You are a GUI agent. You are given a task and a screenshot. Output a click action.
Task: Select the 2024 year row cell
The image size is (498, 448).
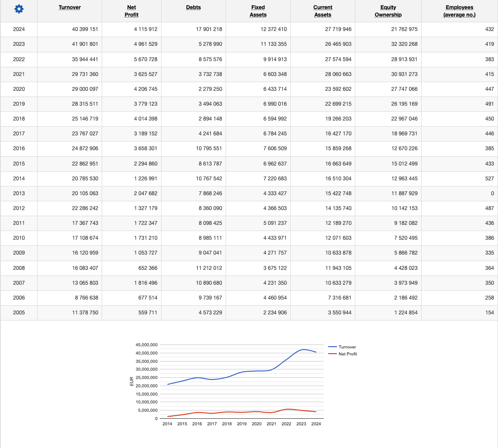pos(19,29)
